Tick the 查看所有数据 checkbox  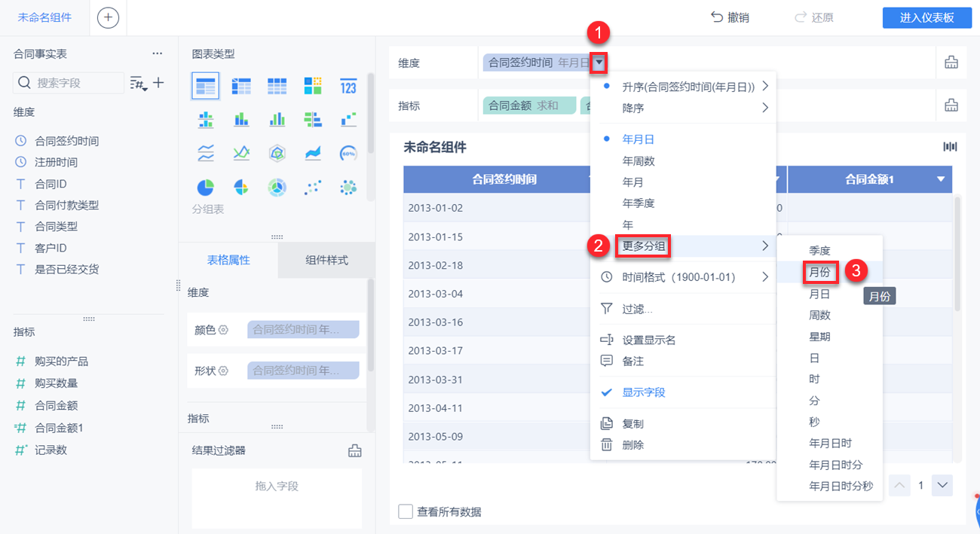click(406, 512)
